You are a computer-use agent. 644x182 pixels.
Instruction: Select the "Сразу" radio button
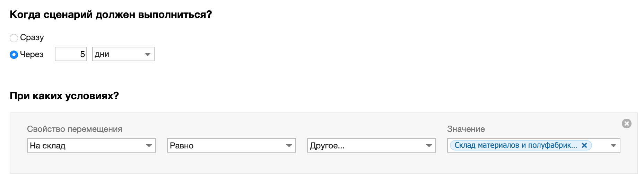[x=14, y=38]
